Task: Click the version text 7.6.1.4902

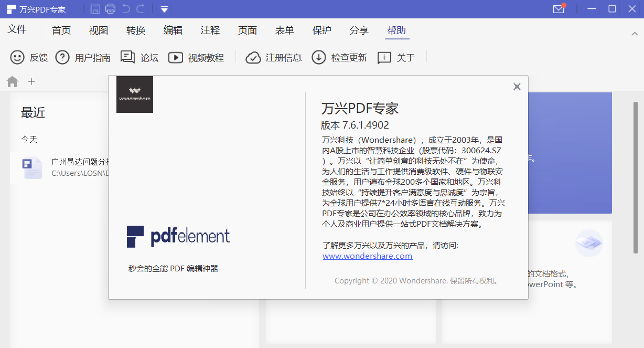Action: [x=366, y=125]
